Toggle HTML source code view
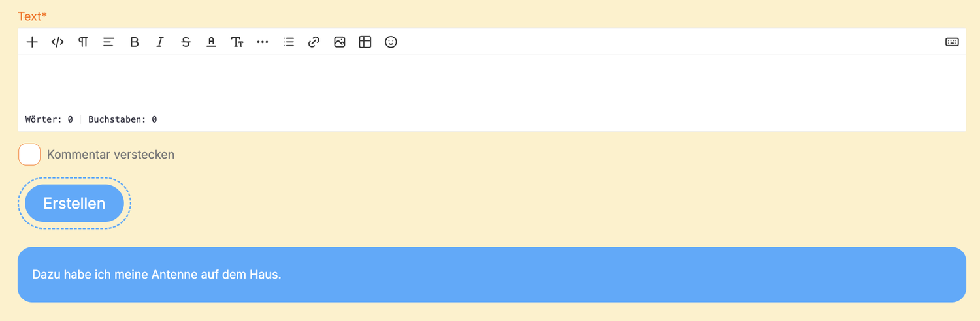Viewport: 980px width, 321px height. (x=57, y=42)
